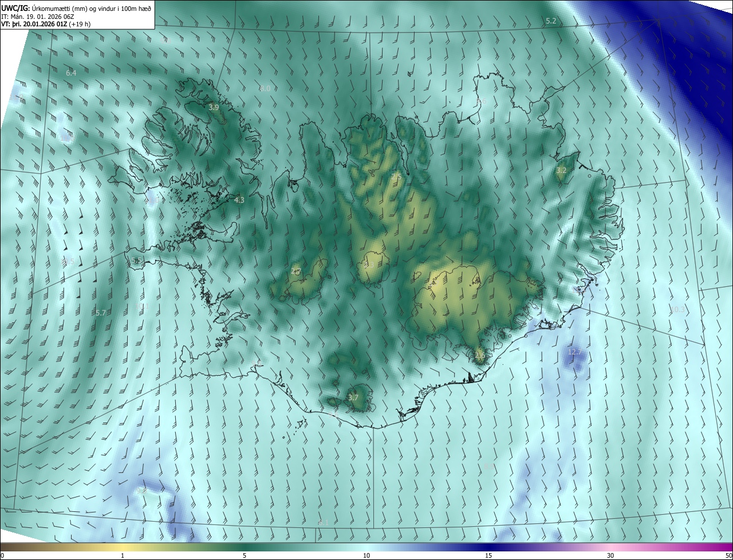Click the title line starting 'UWC/IG: Úrkomumætti (mm)'
The height and width of the screenshot is (560, 733).
(76, 8)
